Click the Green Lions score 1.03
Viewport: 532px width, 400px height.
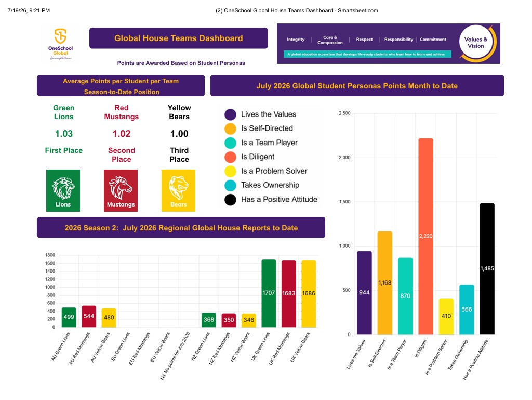tap(64, 134)
